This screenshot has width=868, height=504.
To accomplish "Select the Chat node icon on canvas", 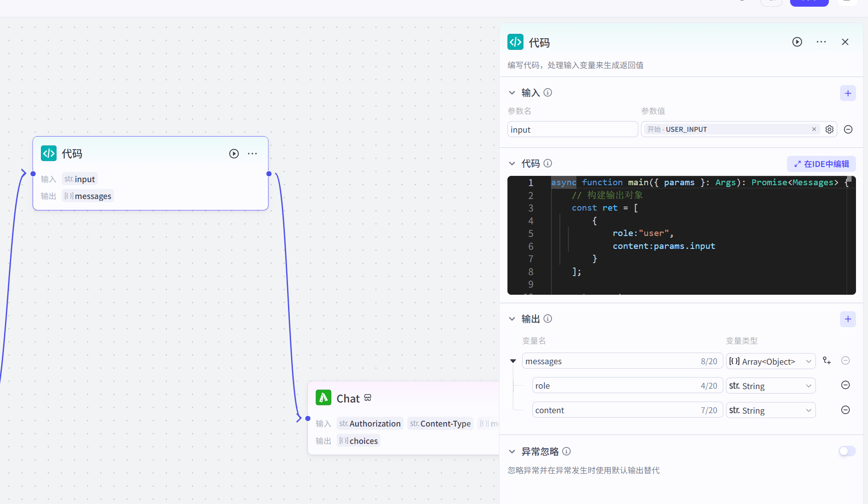I will pyautogui.click(x=323, y=398).
